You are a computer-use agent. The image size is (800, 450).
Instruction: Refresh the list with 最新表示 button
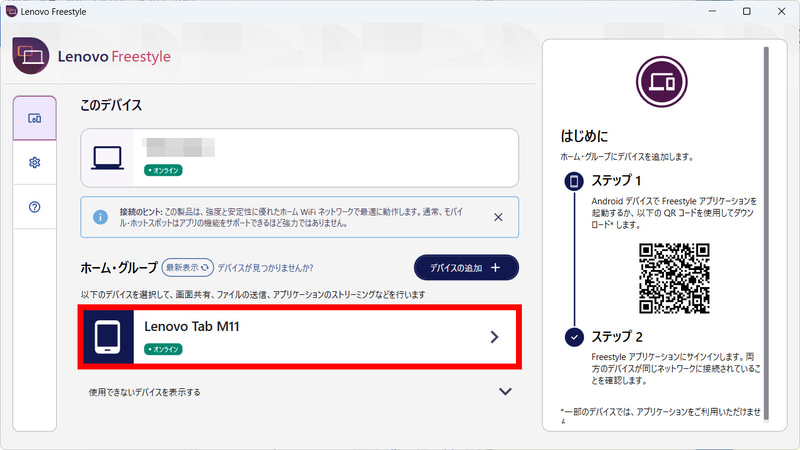pos(188,267)
